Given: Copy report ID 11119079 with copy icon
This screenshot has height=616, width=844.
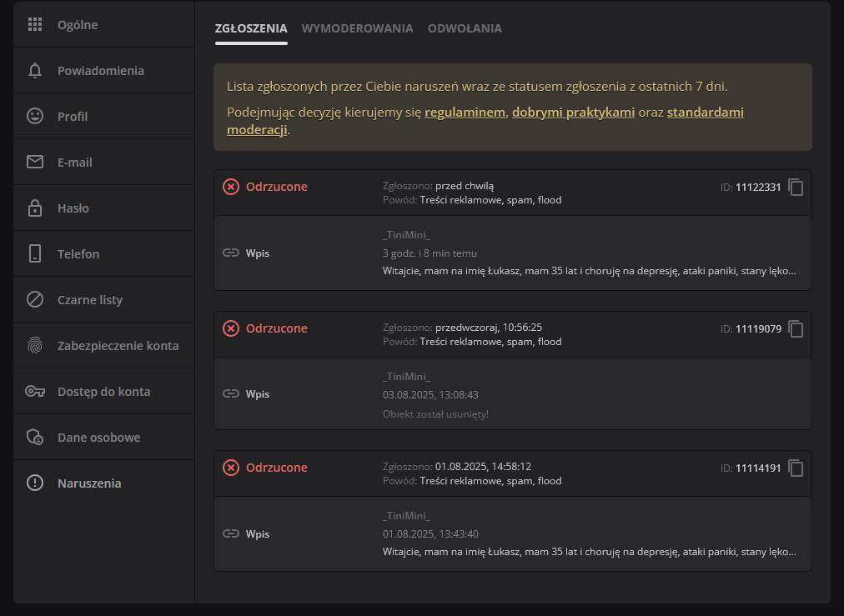Looking at the screenshot, I should (796, 329).
